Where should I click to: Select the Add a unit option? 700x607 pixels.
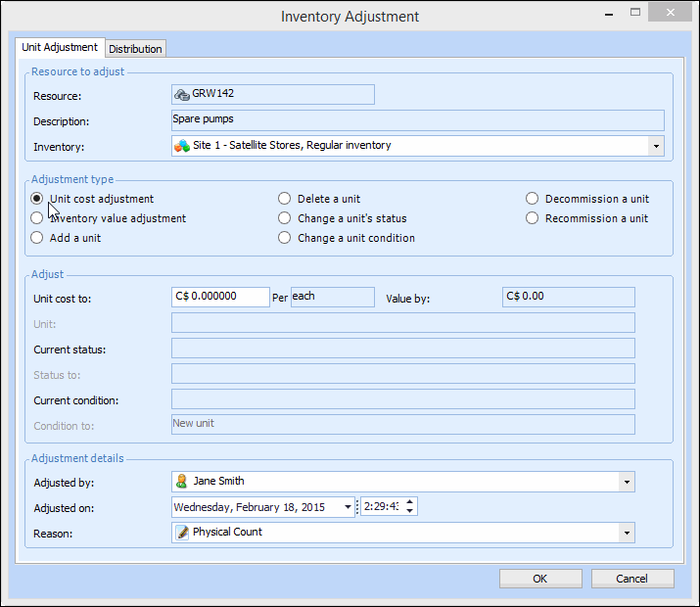[37, 238]
